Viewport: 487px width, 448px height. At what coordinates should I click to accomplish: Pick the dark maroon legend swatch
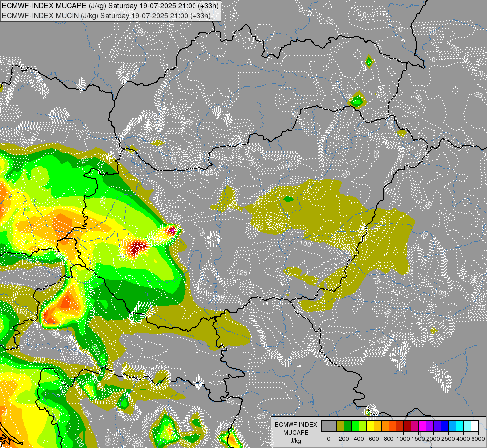point(408,426)
